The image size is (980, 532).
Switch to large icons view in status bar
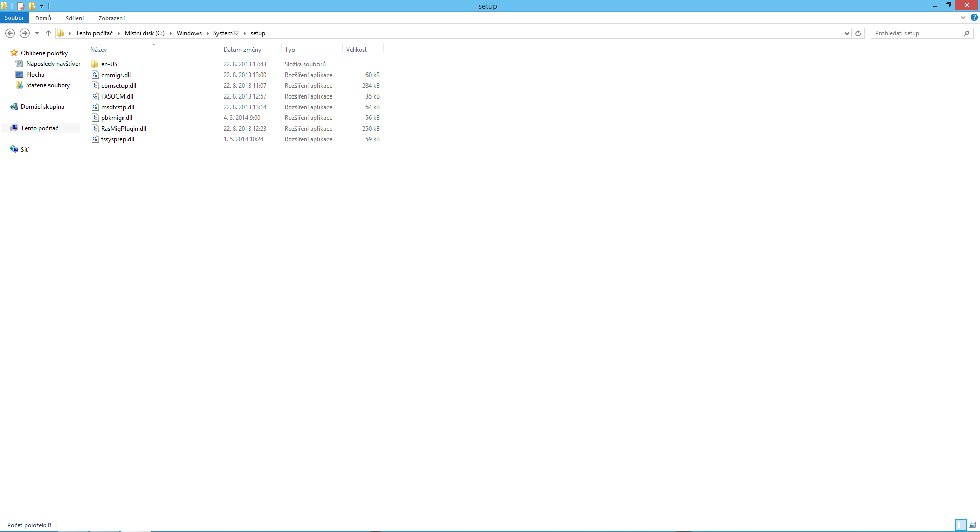coord(972,525)
